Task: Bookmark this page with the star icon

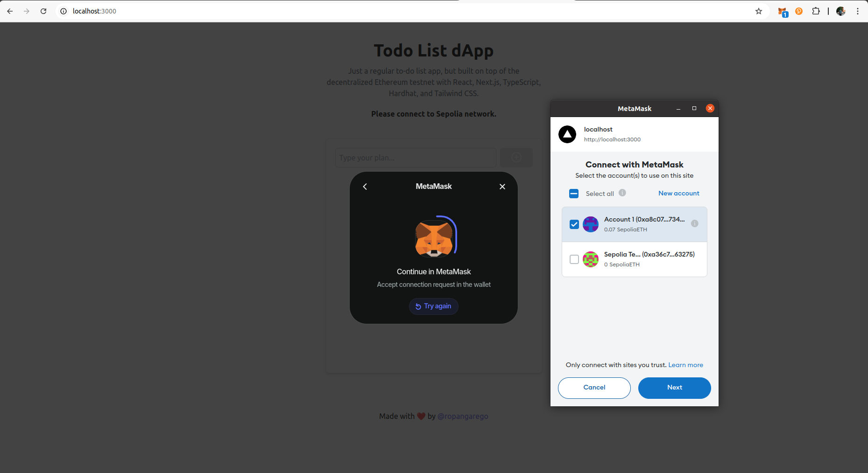Action: pyautogui.click(x=759, y=11)
